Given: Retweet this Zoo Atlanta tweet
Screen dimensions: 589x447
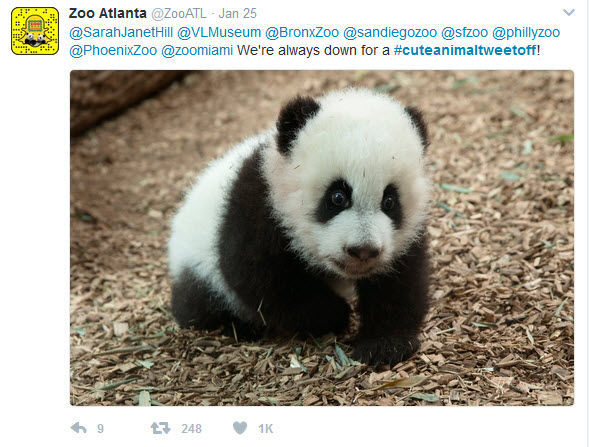Looking at the screenshot, I should pyautogui.click(x=160, y=428).
